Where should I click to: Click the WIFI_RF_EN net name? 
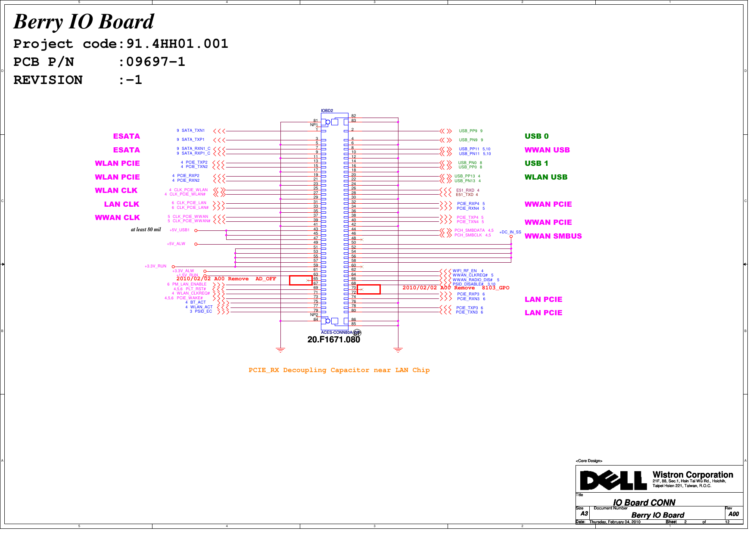click(x=465, y=271)
